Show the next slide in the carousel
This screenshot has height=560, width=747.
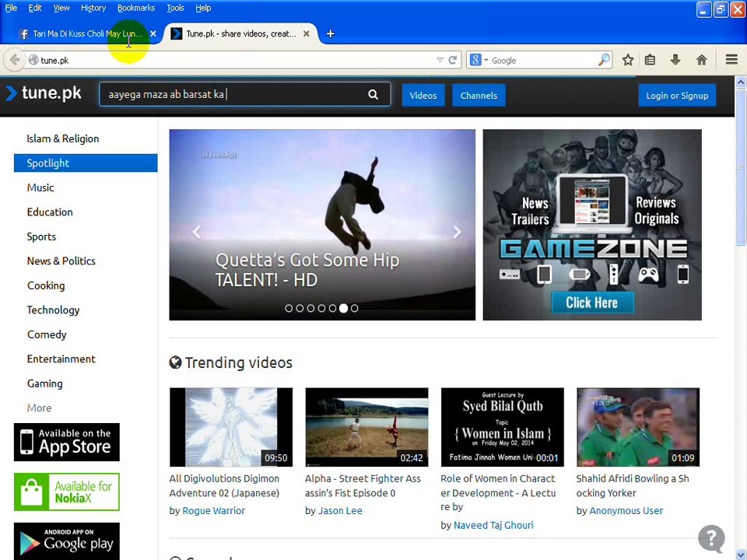pos(457,232)
